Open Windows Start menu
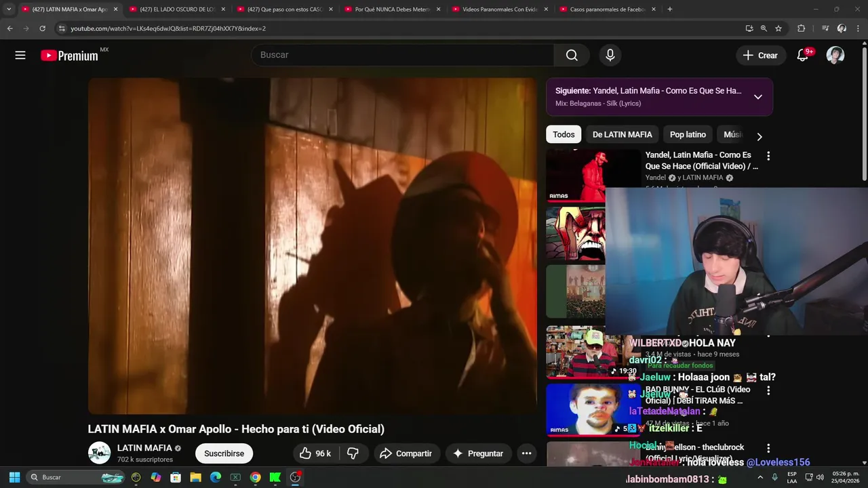868x488 pixels. [x=14, y=477]
